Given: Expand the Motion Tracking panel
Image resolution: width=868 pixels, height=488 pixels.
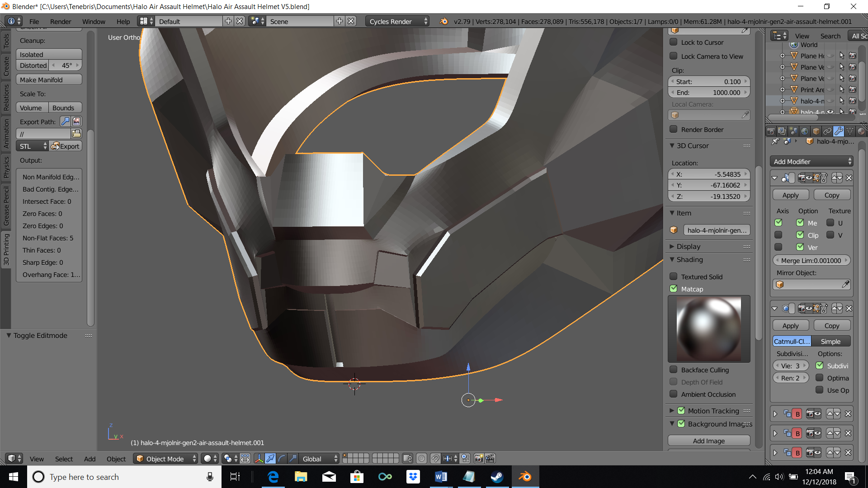Looking at the screenshot, I should click(672, 411).
